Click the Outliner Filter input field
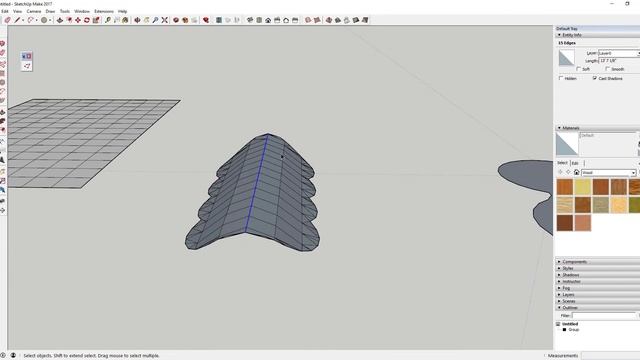 point(604,316)
